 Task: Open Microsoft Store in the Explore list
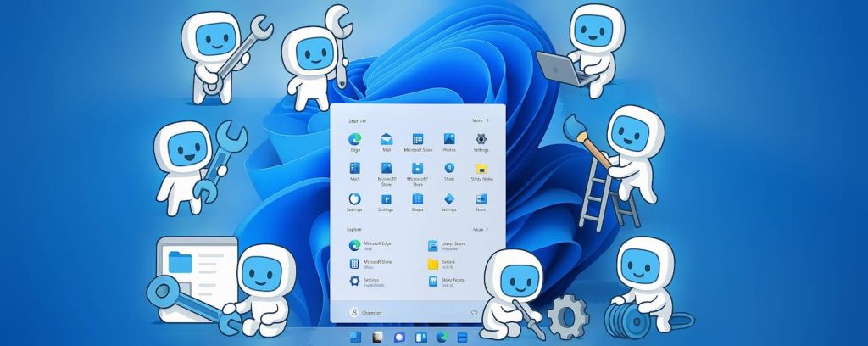click(370, 264)
